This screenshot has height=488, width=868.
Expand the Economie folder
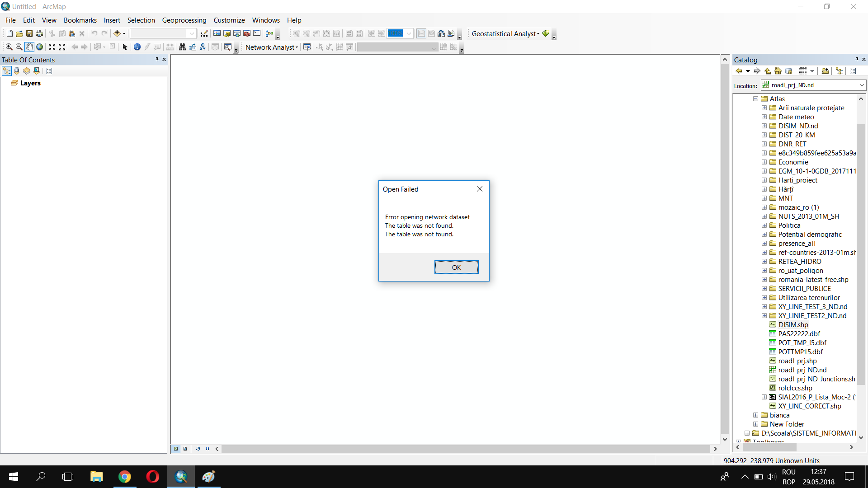(x=764, y=162)
